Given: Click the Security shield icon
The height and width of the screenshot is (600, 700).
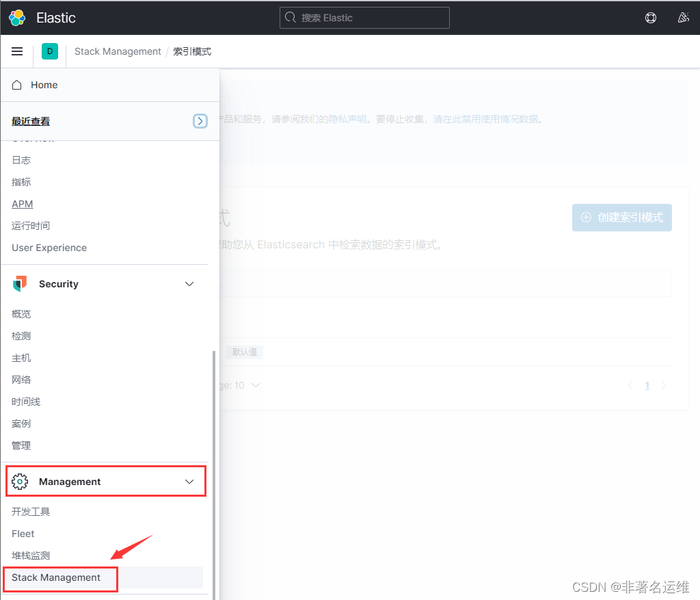Looking at the screenshot, I should click(20, 284).
